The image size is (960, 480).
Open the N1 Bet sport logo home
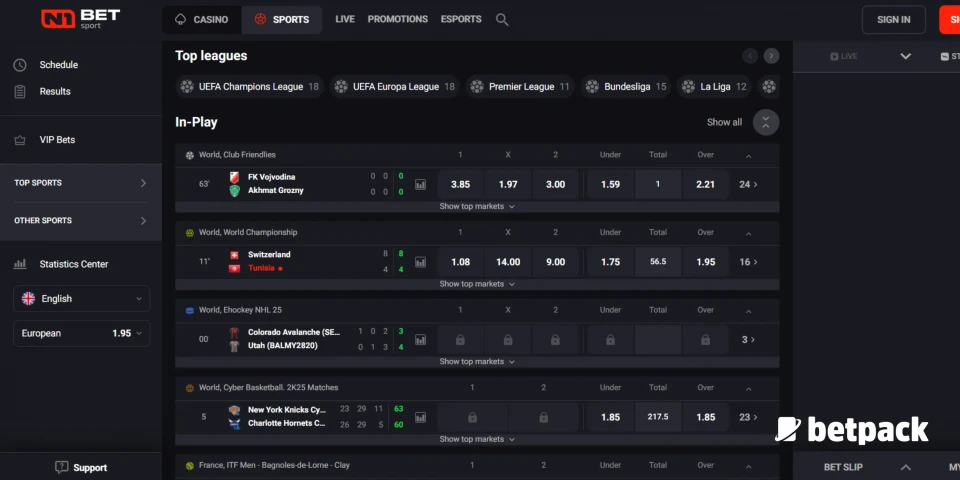tap(80, 19)
